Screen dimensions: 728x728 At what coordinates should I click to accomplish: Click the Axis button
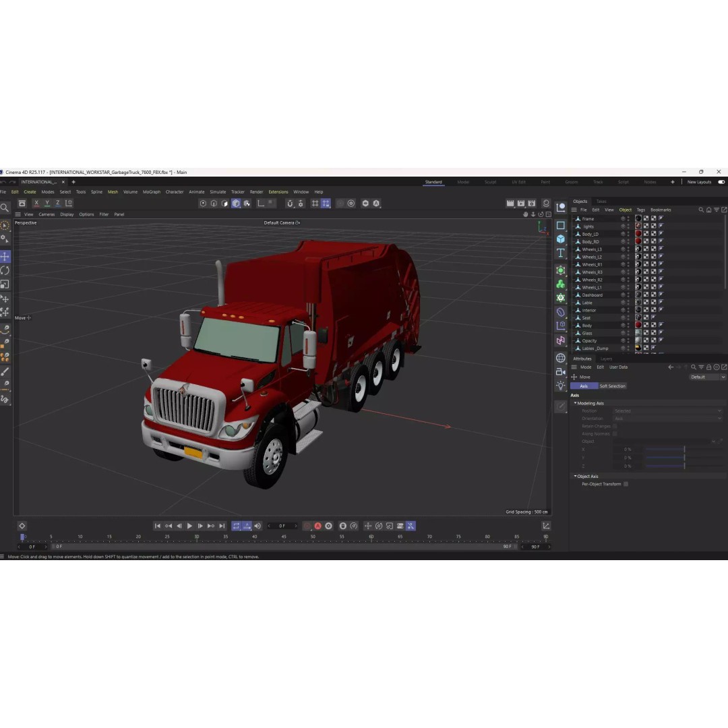pos(584,386)
